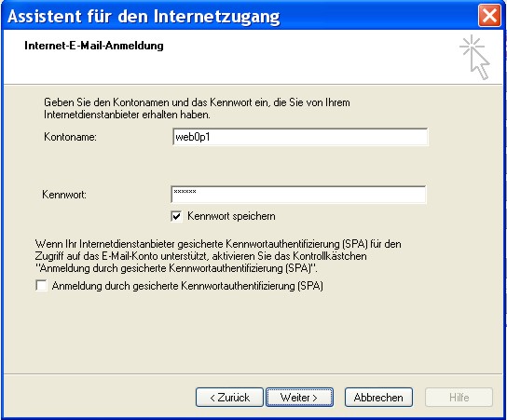Click the Internet-E-Mail-Anmeldung heading

click(x=94, y=46)
